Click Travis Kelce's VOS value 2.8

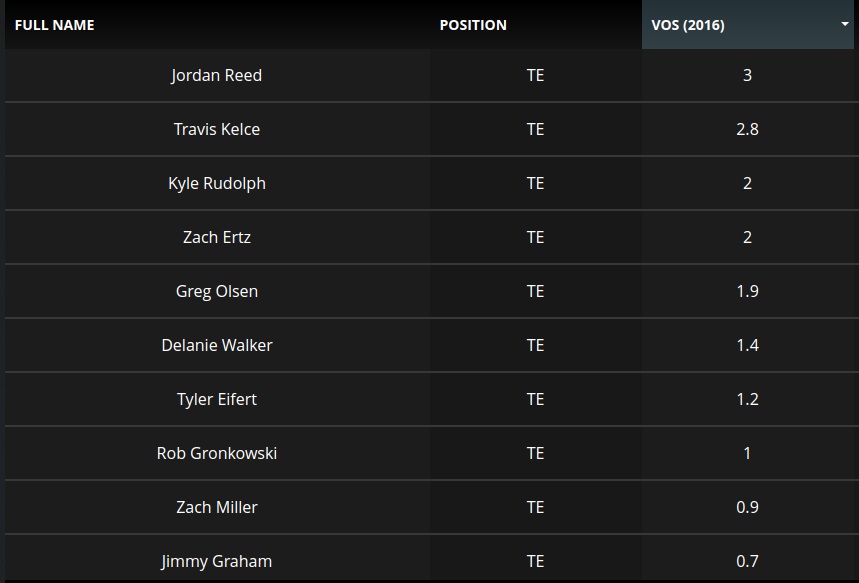(x=747, y=130)
